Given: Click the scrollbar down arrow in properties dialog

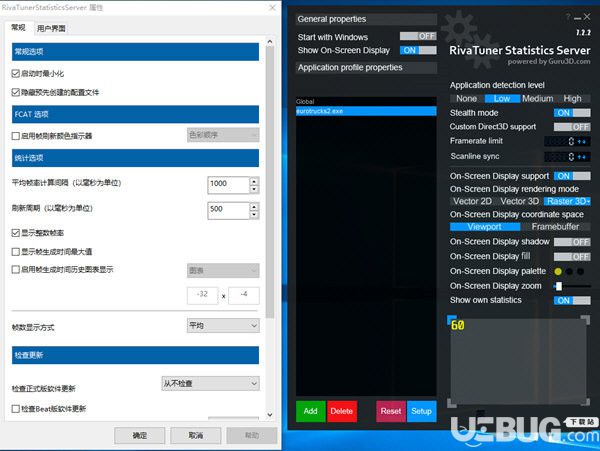Looking at the screenshot, I should click(x=270, y=415).
